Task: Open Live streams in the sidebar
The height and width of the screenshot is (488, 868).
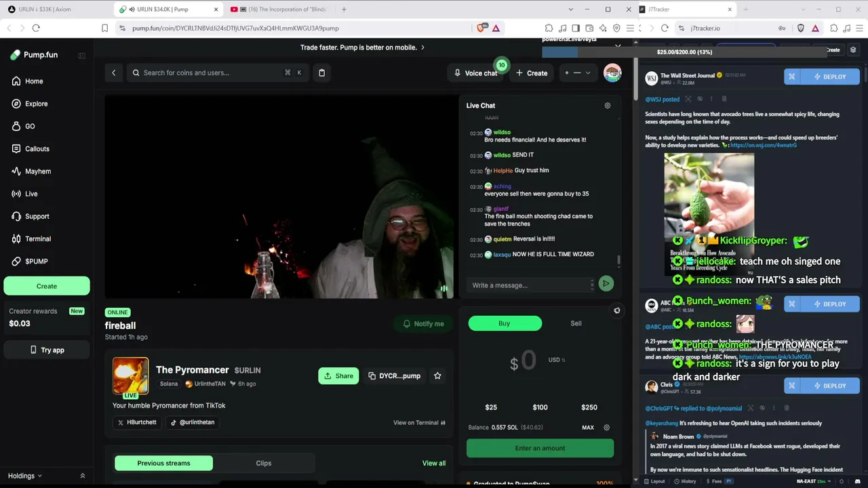Action: (25, 194)
